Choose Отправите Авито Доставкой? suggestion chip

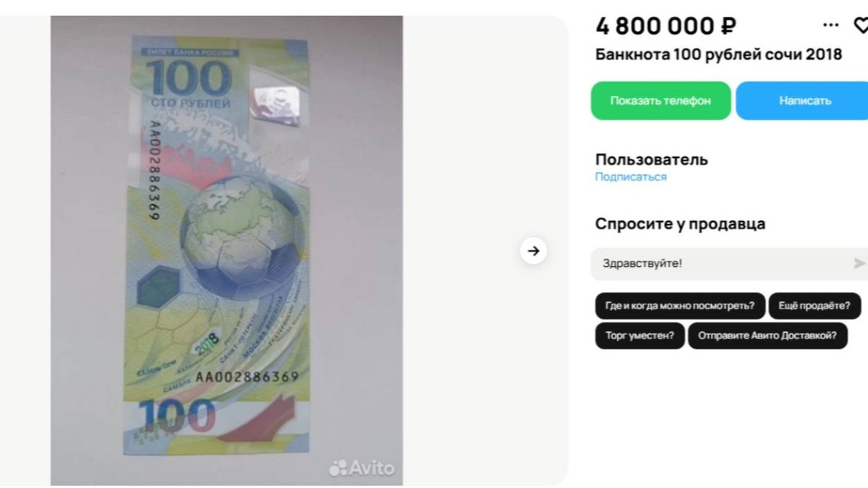pyautogui.click(x=767, y=335)
